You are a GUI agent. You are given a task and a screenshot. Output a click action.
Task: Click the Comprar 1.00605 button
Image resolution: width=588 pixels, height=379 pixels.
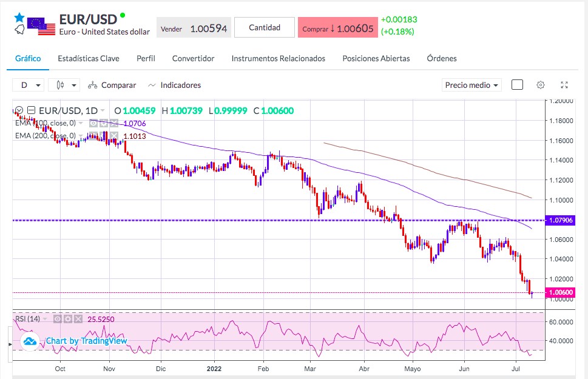pyautogui.click(x=337, y=29)
